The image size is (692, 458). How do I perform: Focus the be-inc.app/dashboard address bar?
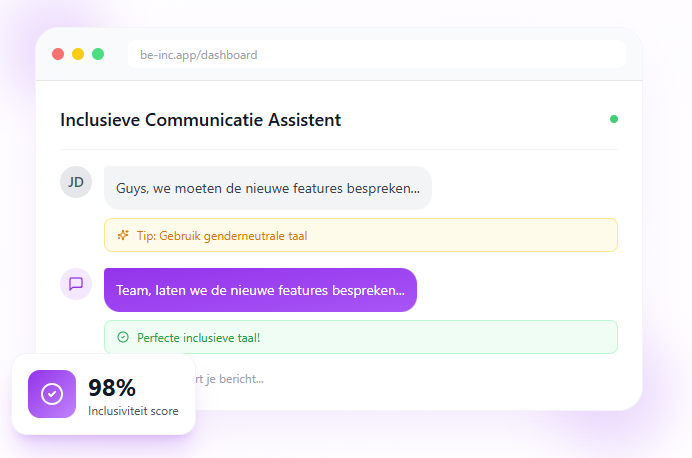click(376, 55)
